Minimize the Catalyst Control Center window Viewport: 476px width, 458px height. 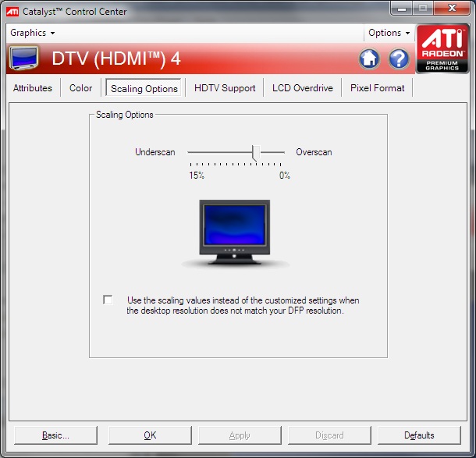(x=402, y=9)
